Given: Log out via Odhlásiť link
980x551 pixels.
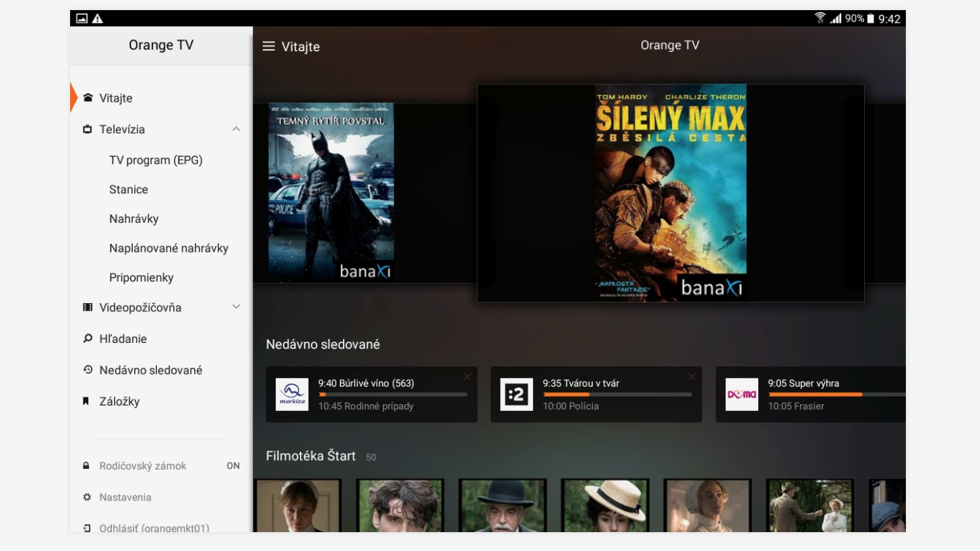Looking at the screenshot, I should tap(154, 527).
